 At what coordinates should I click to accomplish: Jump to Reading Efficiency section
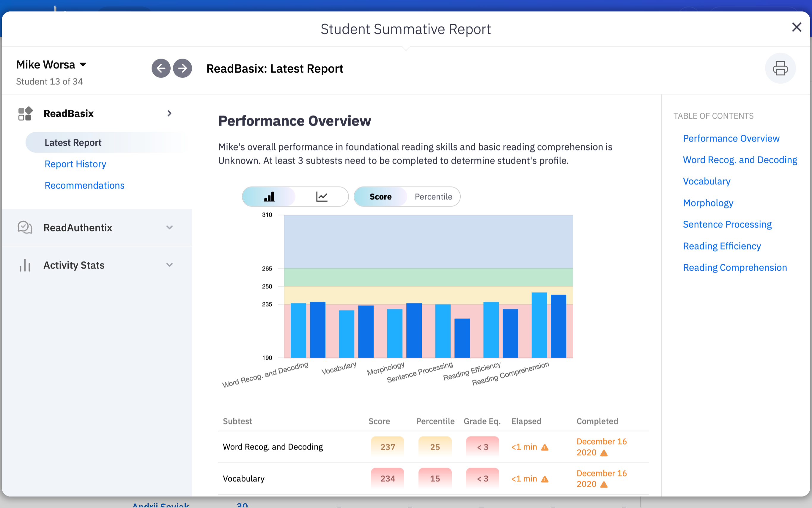tap(722, 246)
